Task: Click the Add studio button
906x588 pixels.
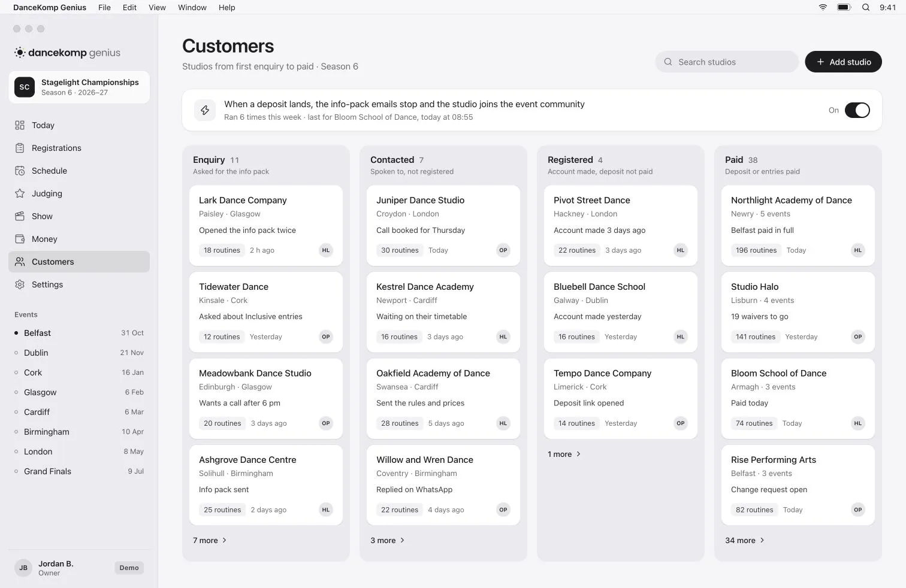Action: point(843,62)
